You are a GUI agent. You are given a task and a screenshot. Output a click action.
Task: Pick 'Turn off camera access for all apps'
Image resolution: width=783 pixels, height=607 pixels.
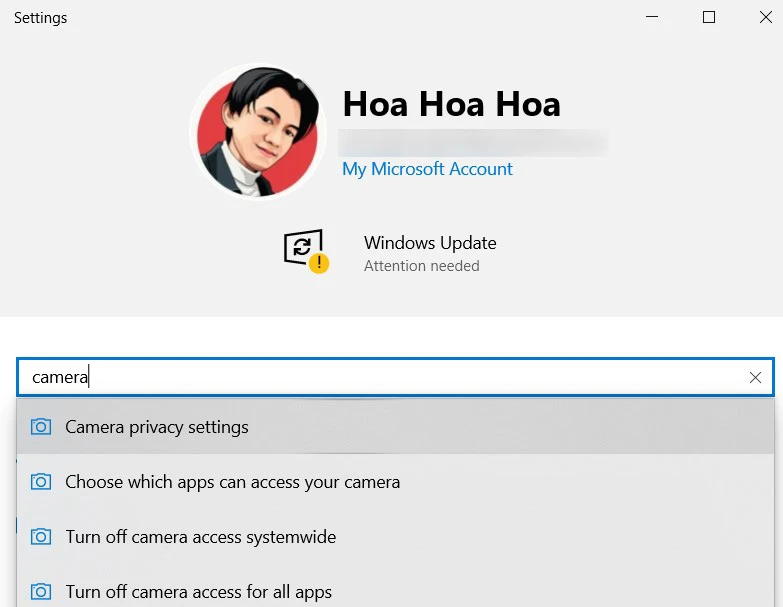[198, 592]
